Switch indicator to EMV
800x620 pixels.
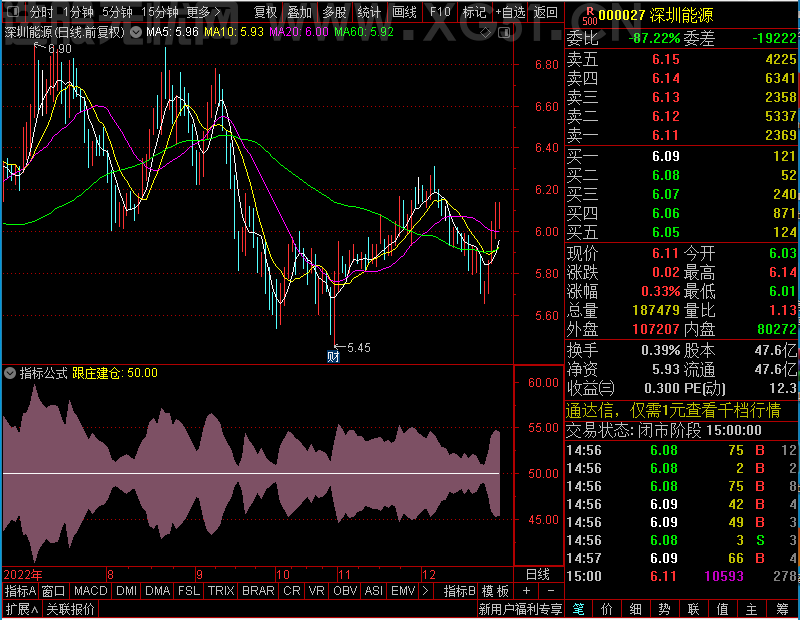click(x=403, y=591)
